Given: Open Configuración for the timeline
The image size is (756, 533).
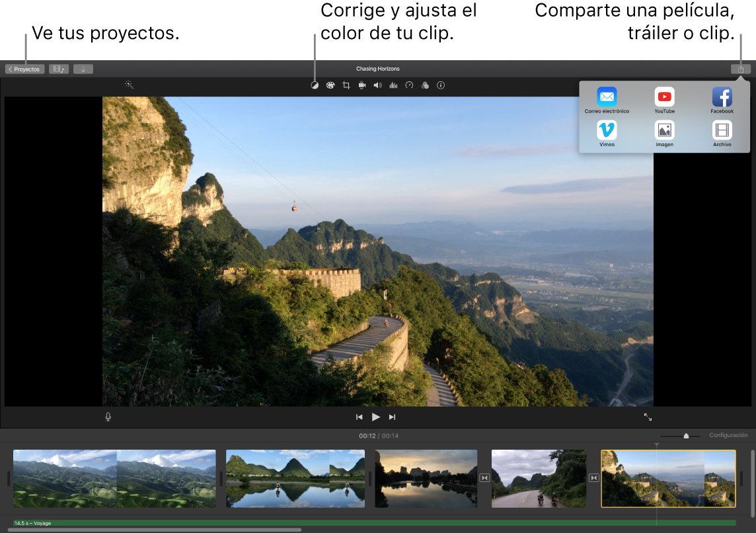Looking at the screenshot, I should pyautogui.click(x=728, y=435).
